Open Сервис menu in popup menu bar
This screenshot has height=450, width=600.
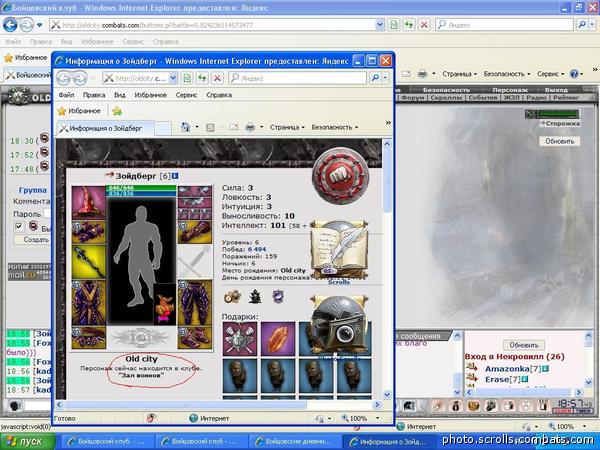click(x=186, y=95)
